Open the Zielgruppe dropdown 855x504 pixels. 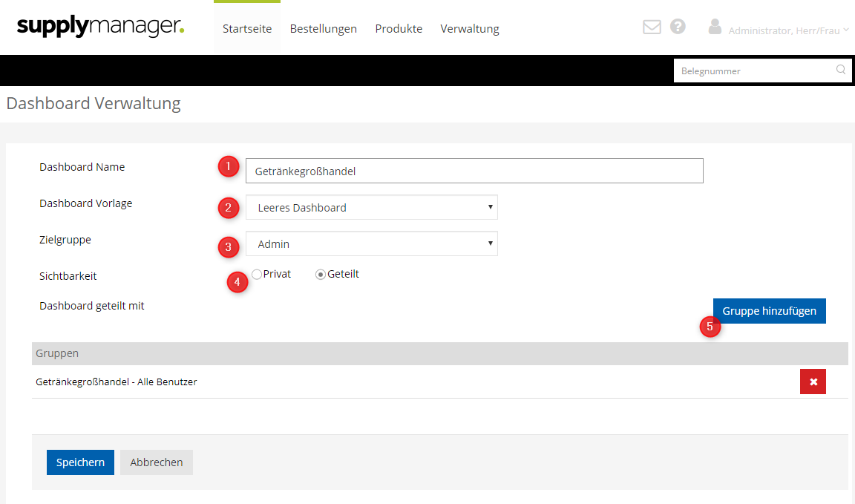pyautogui.click(x=371, y=244)
